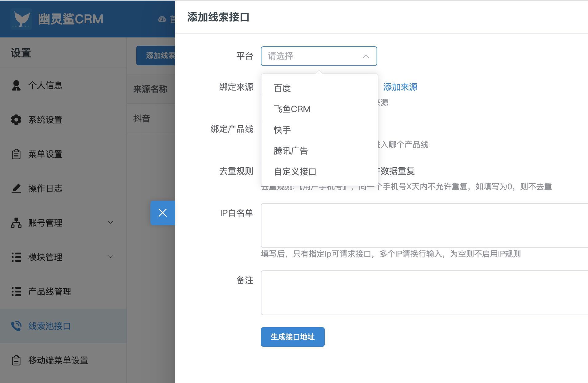Click the 抖音 row in the source table

point(151,118)
